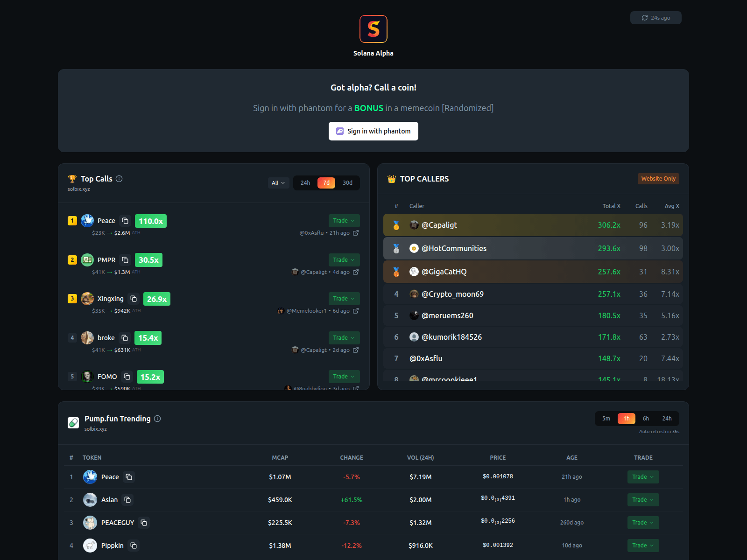Select the 30d period in Top Calls

point(347,182)
